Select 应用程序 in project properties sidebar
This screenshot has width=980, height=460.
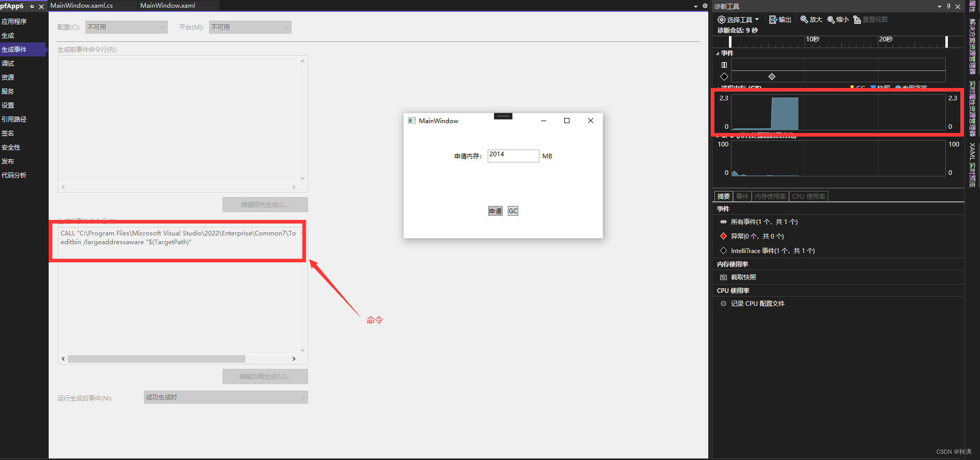(14, 22)
